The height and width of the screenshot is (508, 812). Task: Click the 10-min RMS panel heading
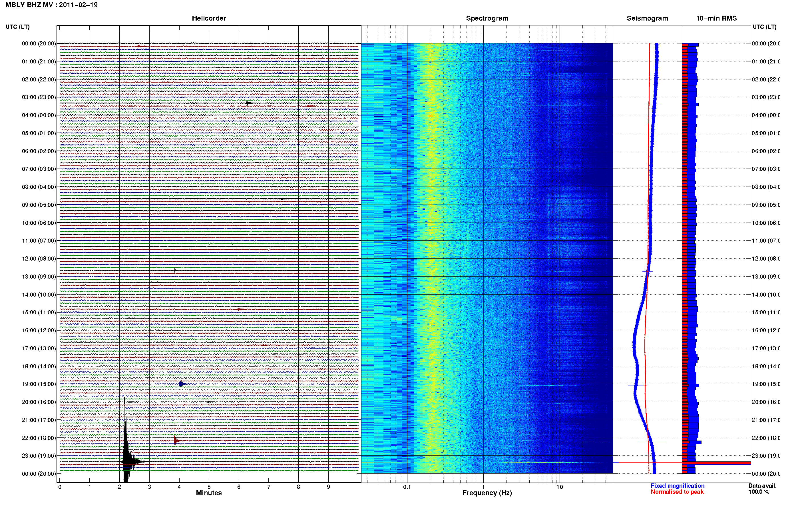[x=716, y=18]
